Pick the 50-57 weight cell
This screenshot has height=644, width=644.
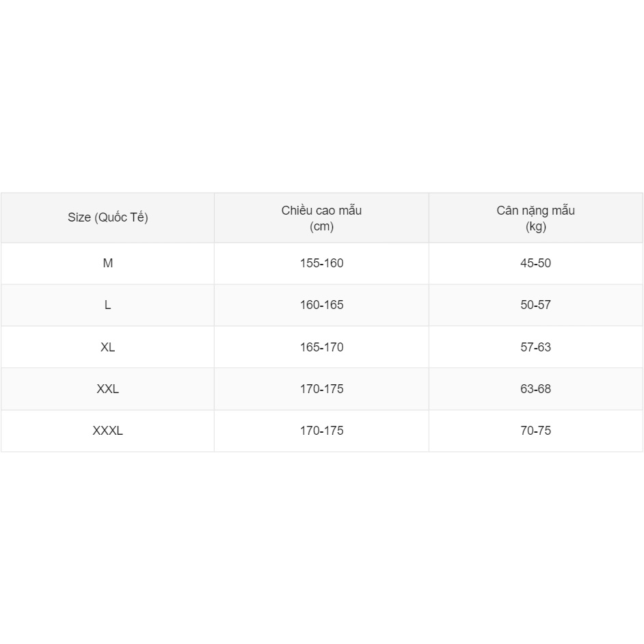[535, 305]
